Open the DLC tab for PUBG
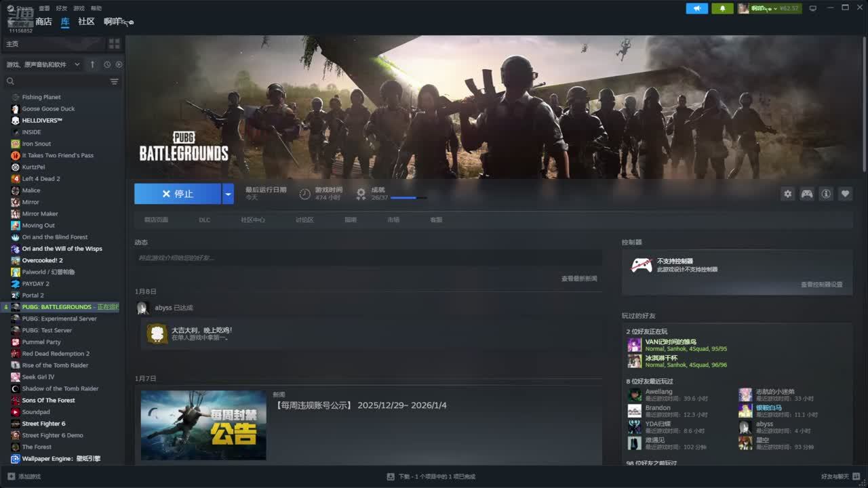This screenshot has height=488, width=868. [x=204, y=220]
